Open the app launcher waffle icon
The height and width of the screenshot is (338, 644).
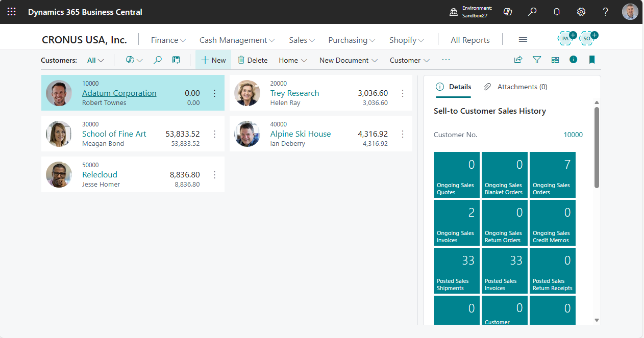pos(11,12)
